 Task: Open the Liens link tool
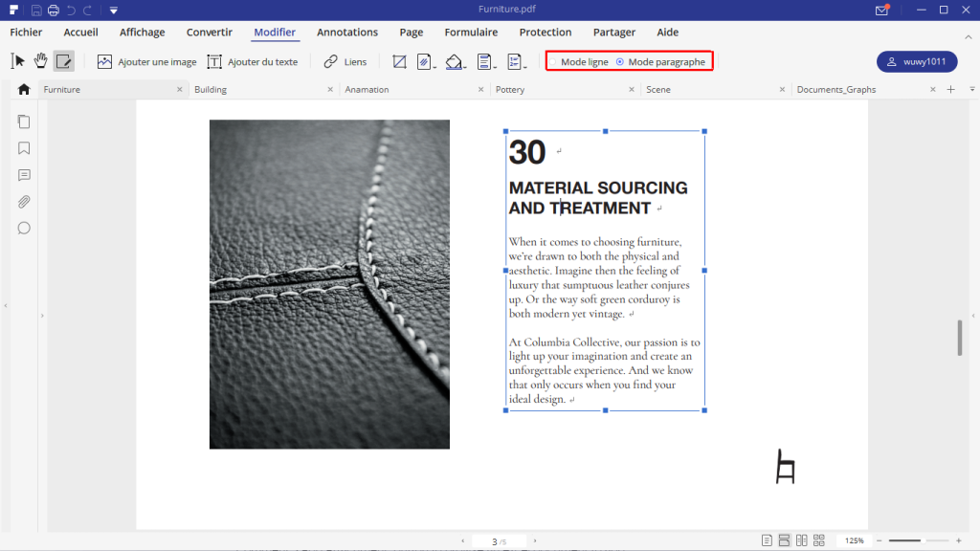(345, 62)
